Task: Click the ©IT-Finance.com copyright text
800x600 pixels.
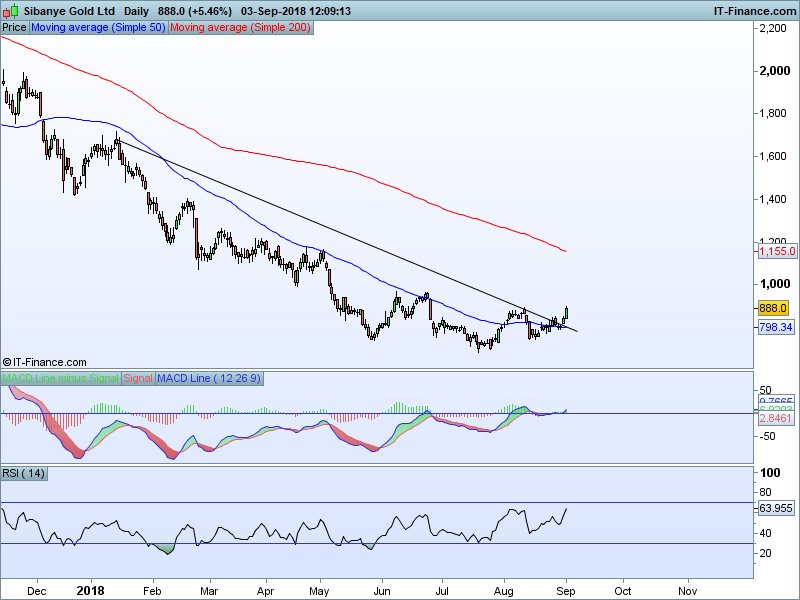Action: pyautogui.click(x=44, y=362)
